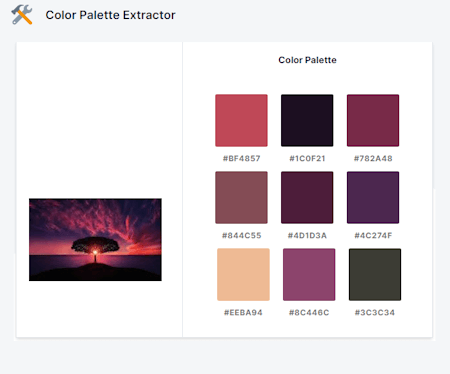Image resolution: width=450 pixels, height=374 pixels.
Task: Pick the #3C3C34 dark olive swatch
Action: 375,274
